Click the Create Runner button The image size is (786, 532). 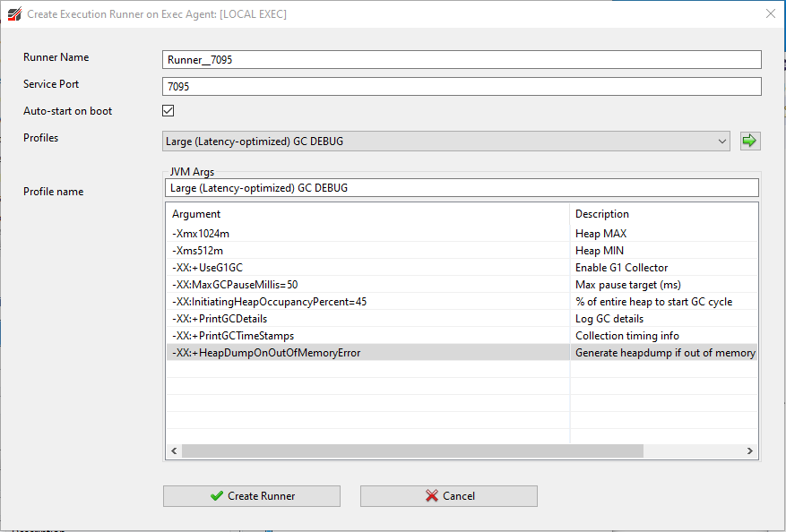coord(252,496)
